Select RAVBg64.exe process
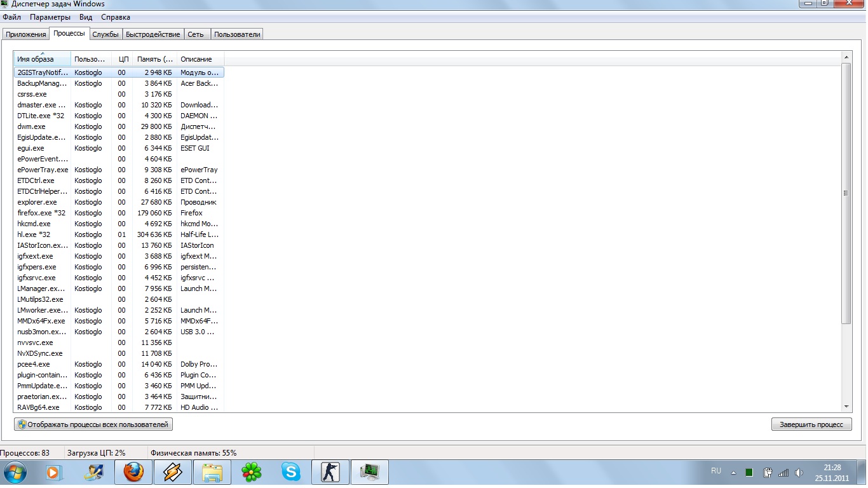 coord(119,407)
